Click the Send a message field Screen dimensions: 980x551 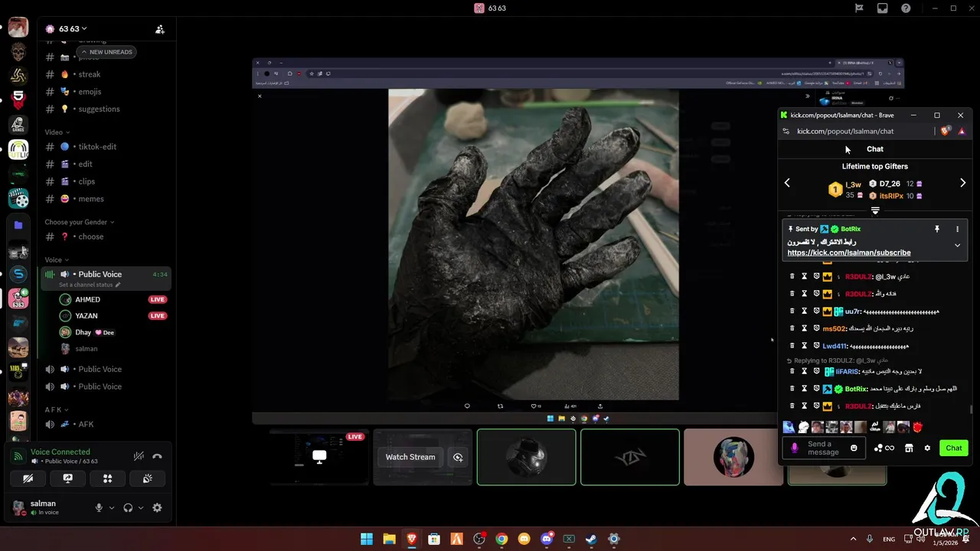tap(825, 448)
